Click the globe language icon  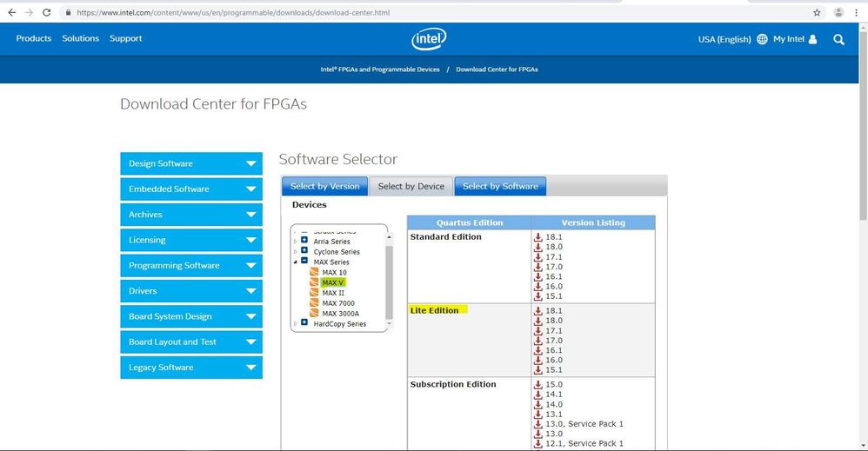click(762, 39)
